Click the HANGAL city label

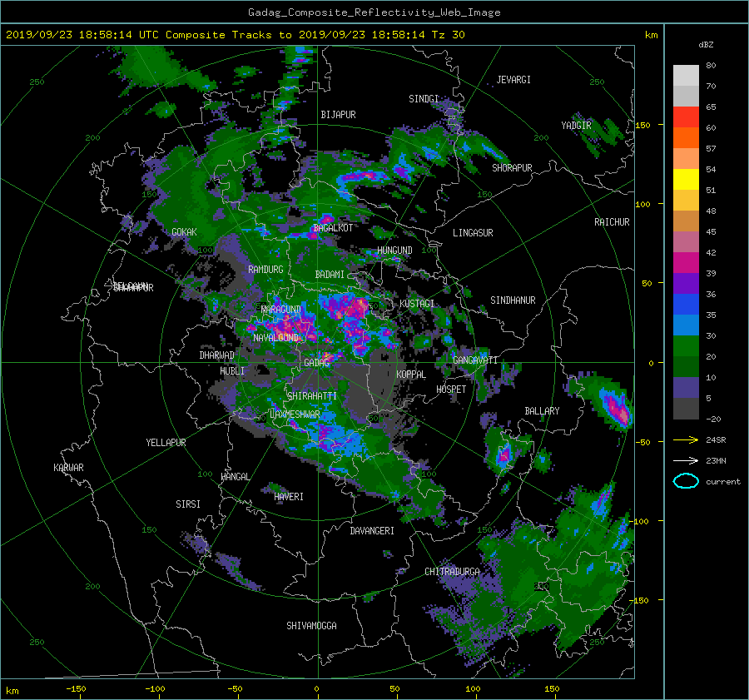click(236, 477)
